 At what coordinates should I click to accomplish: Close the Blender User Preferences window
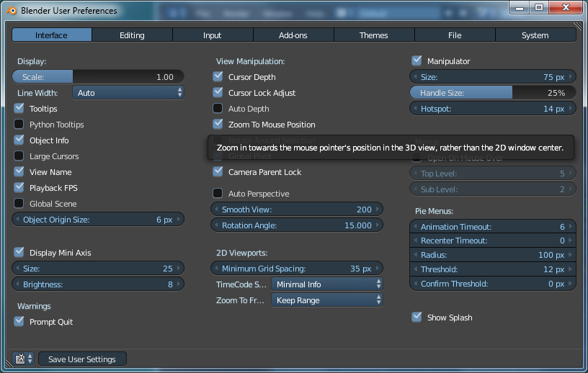coord(566,7)
